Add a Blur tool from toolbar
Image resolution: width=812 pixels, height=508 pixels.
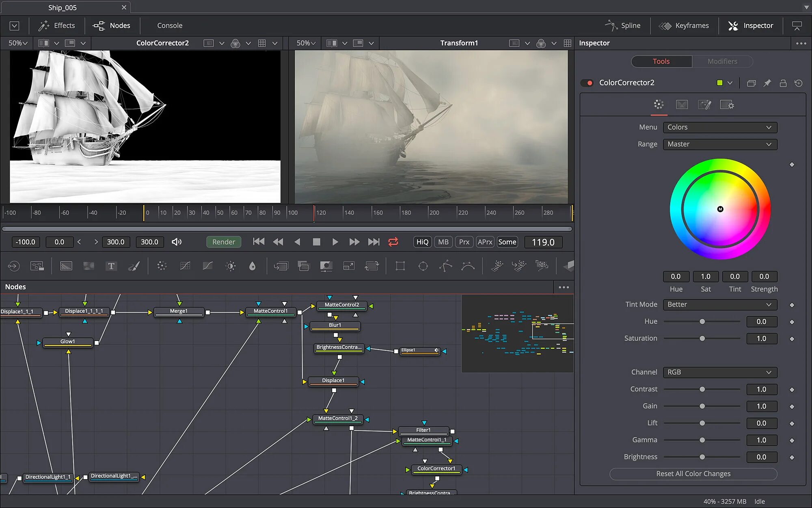252,266
